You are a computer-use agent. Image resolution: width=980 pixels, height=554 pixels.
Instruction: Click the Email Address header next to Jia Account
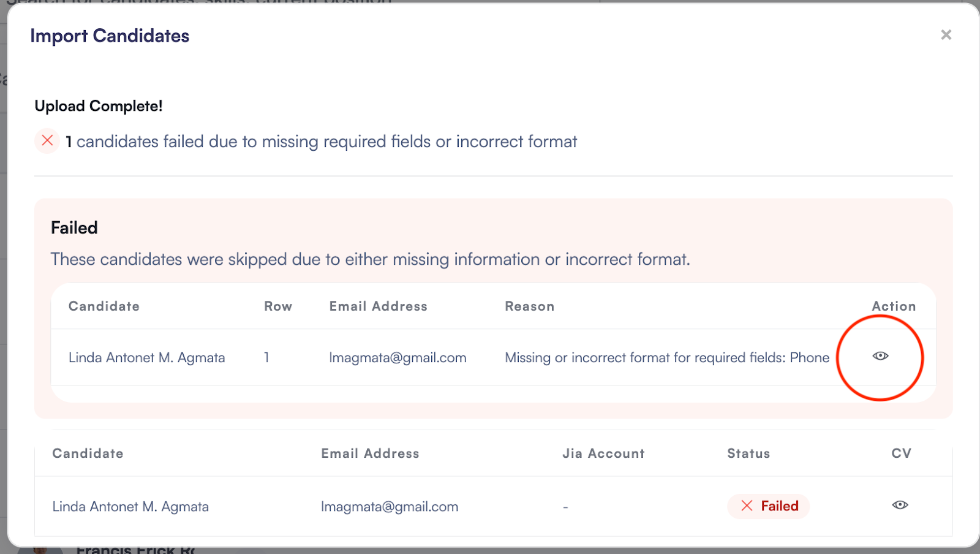pyautogui.click(x=370, y=453)
